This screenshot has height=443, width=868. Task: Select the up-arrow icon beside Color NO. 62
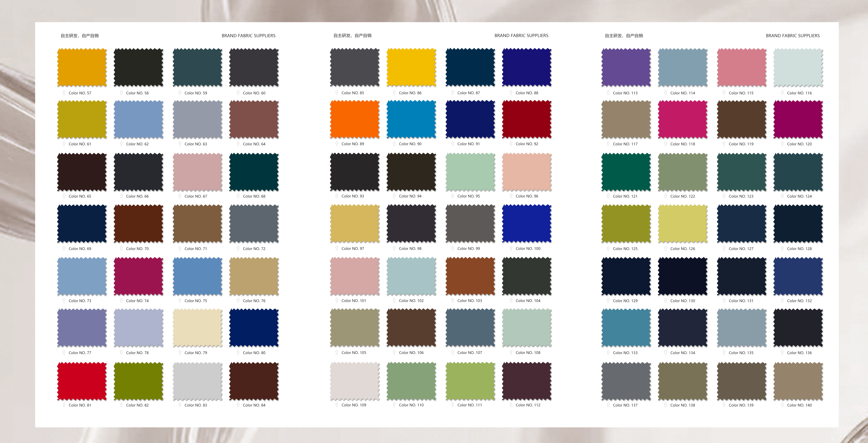(x=121, y=144)
